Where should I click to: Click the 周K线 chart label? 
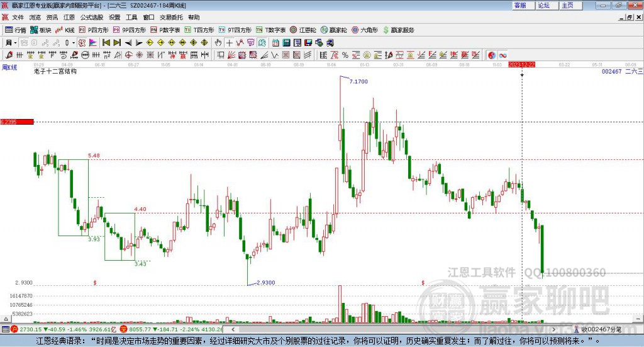[9, 67]
